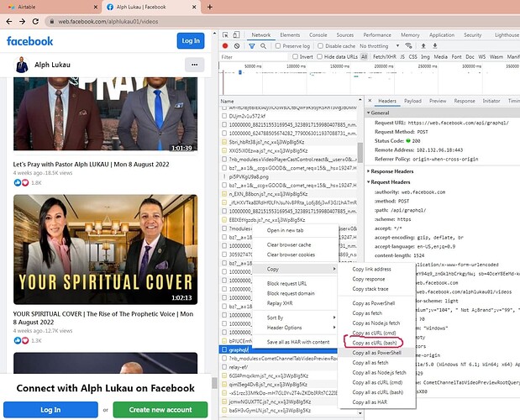The height and width of the screenshot is (420, 520).
Task: Select Copy all as HAR menu entry
Action: pos(370,402)
